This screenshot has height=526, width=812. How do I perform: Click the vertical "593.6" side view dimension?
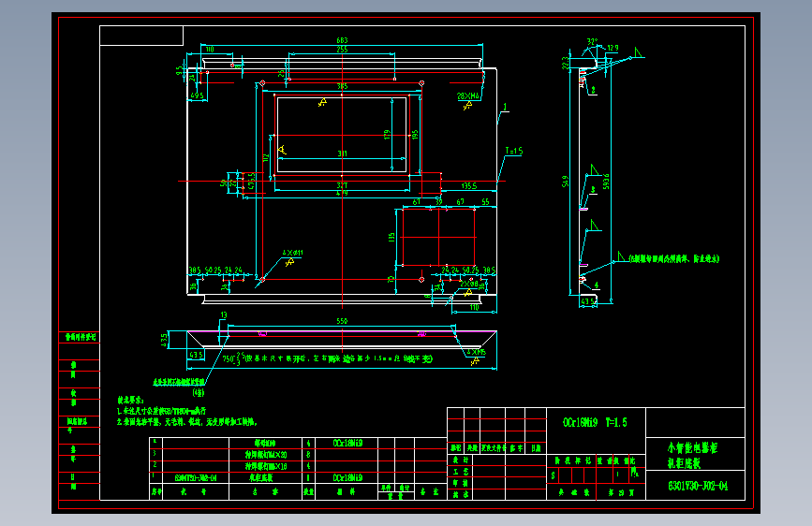pyautogui.click(x=606, y=182)
